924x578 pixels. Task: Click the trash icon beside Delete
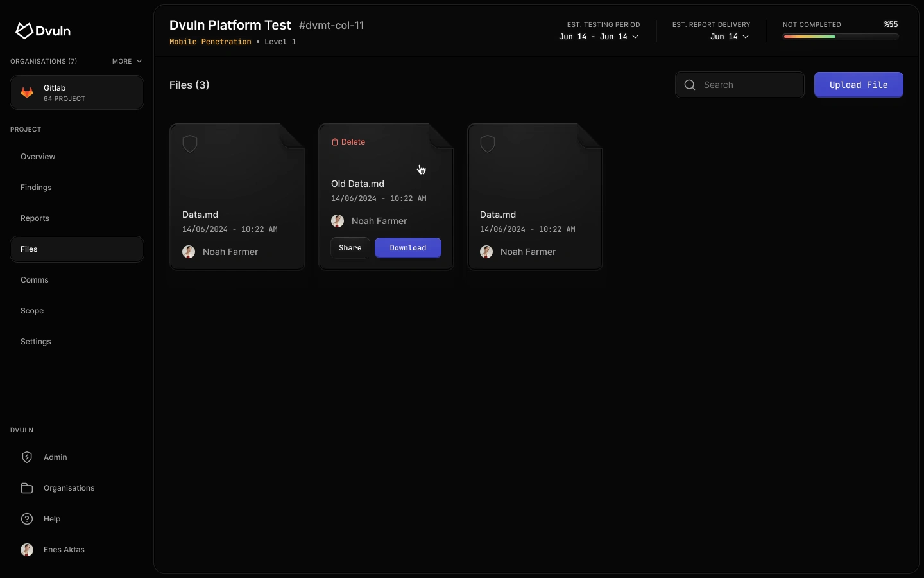pyautogui.click(x=335, y=142)
